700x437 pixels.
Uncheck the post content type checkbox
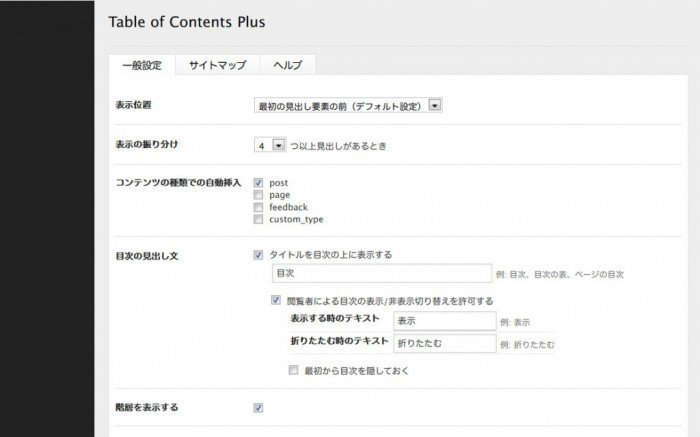pyautogui.click(x=259, y=183)
